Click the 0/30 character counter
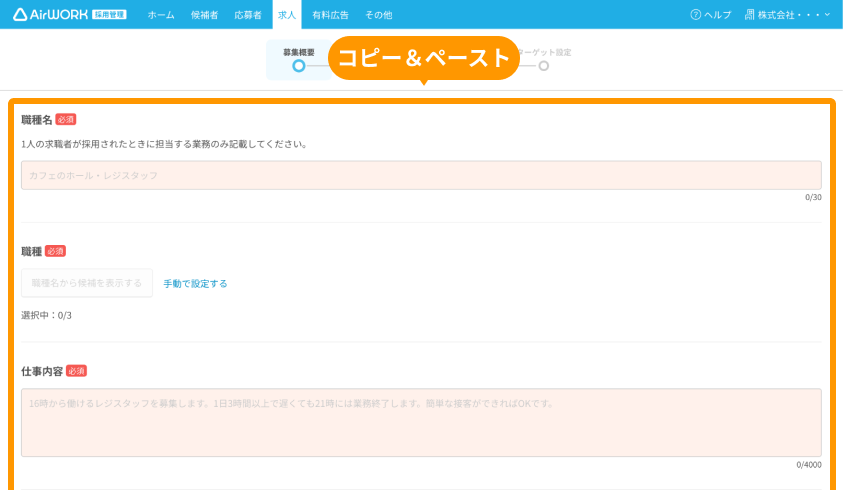This screenshot has width=848, height=490. 813,197
